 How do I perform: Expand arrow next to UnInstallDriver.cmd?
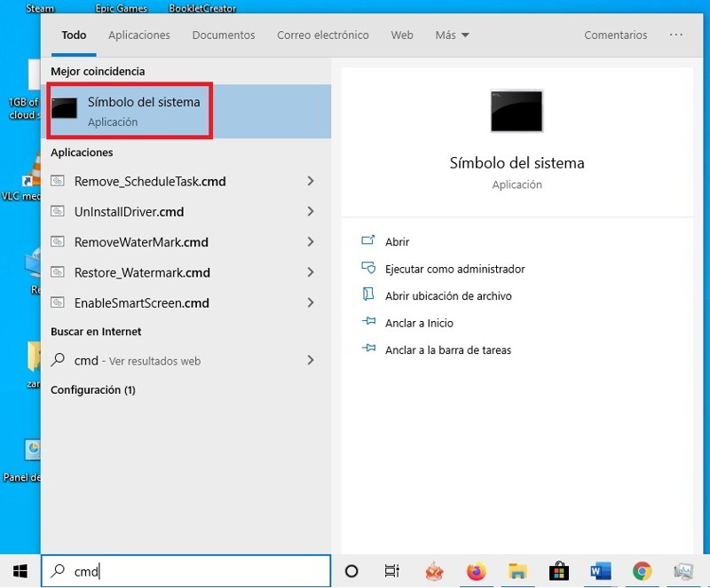tap(311, 211)
